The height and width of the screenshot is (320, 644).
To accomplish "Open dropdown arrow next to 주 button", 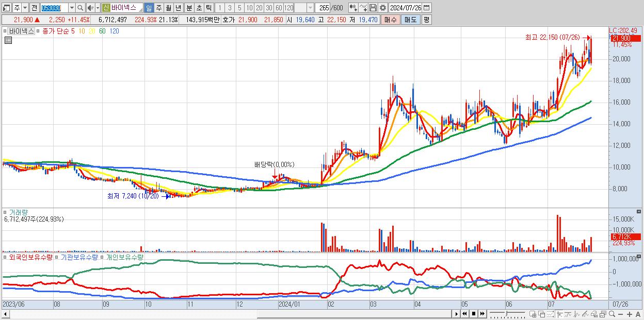I will point(25,8).
